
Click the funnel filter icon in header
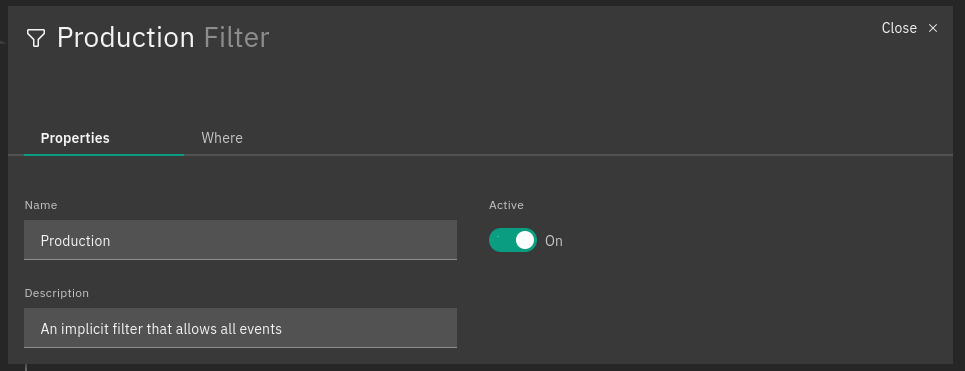click(36, 38)
